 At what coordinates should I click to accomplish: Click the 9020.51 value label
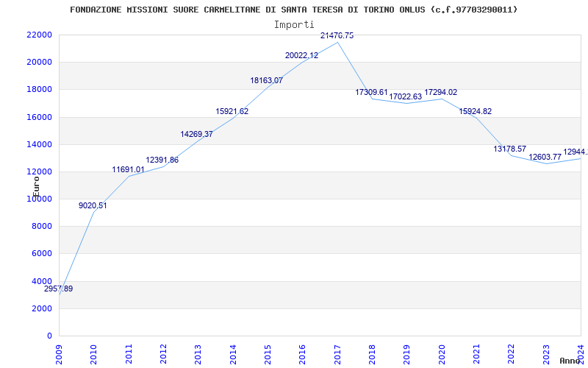(x=93, y=206)
